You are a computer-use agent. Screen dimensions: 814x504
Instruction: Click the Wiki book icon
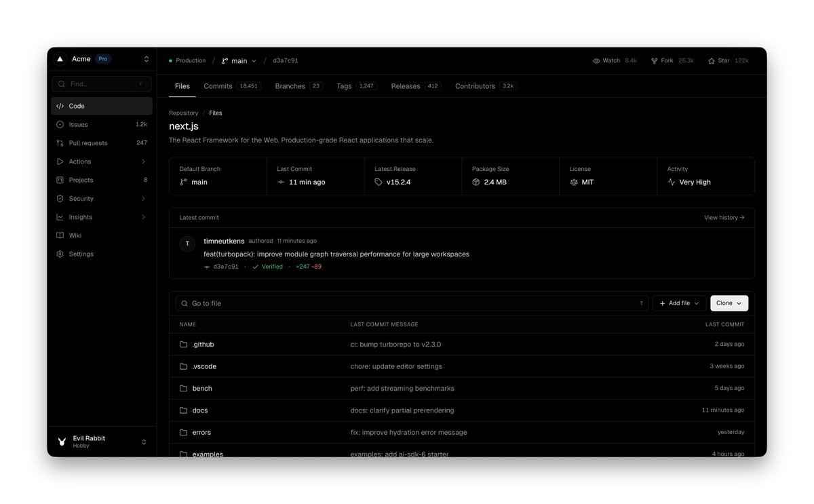pyautogui.click(x=60, y=235)
